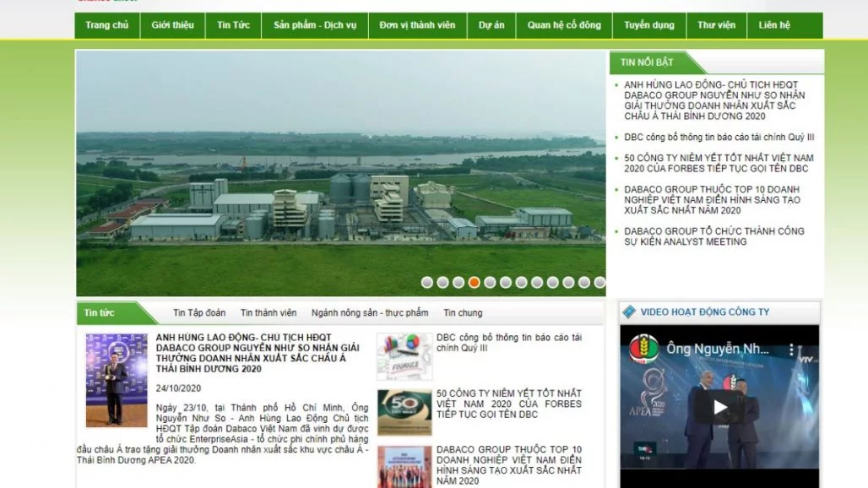This screenshot has width=868, height=488.
Task: Select the first slideshow pagination dot
Action: (x=426, y=282)
